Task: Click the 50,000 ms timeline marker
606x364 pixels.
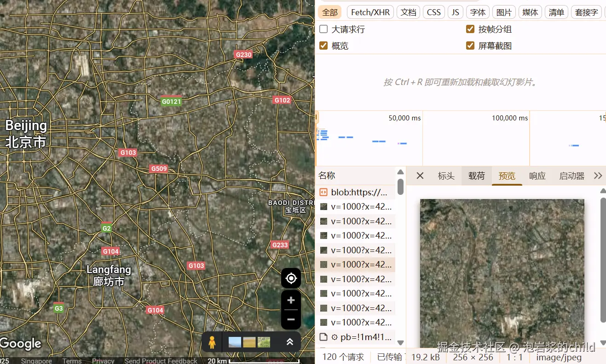Action: 404,118
